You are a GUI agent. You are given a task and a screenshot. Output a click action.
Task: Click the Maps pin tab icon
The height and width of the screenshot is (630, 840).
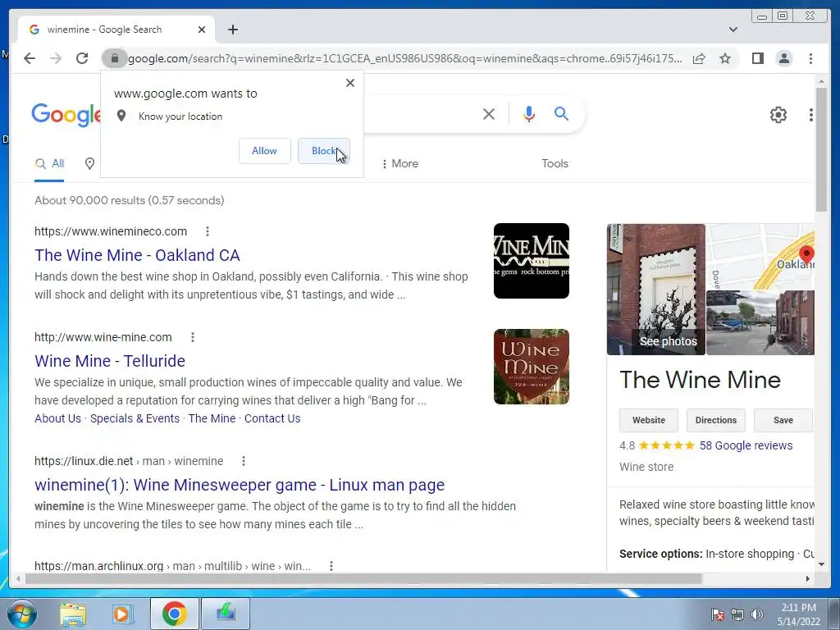pyautogui.click(x=89, y=164)
